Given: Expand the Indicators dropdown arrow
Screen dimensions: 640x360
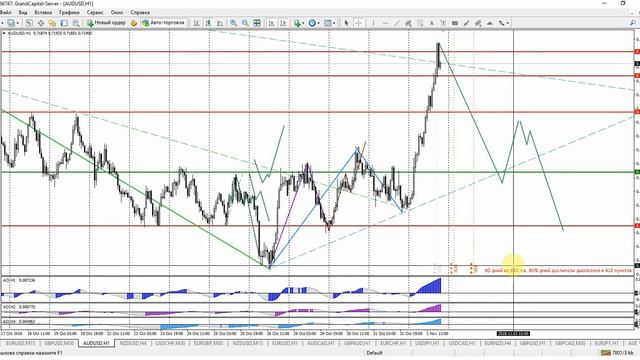Looking at the screenshot, I should 303,23.
